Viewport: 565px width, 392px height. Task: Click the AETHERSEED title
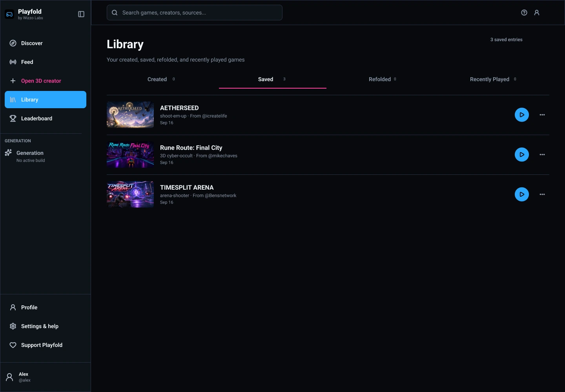click(179, 108)
